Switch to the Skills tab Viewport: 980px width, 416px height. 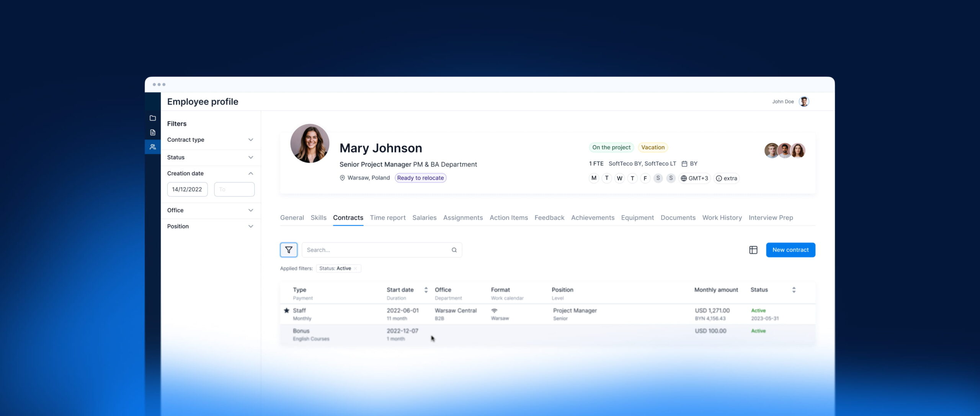coord(318,218)
